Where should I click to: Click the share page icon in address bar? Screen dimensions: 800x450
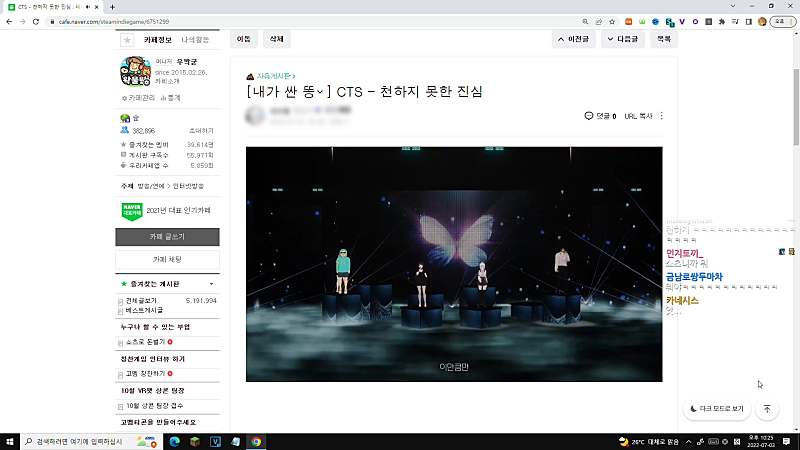click(598, 21)
